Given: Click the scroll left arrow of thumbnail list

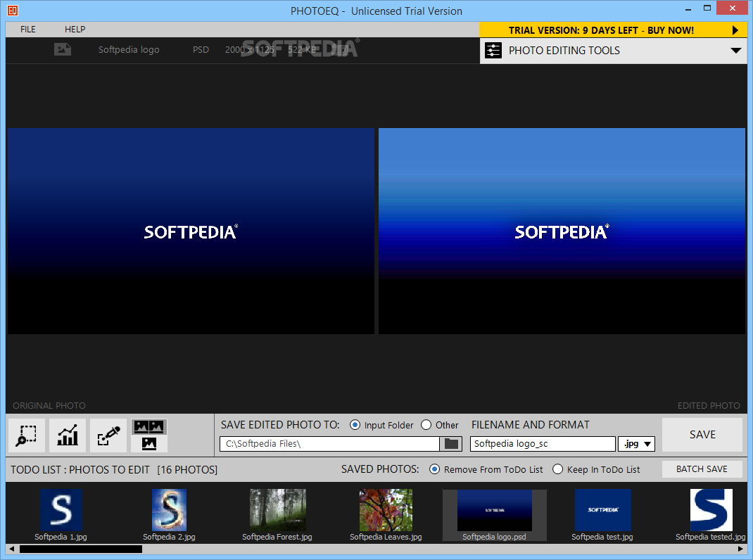Looking at the screenshot, I should click(x=11, y=549).
